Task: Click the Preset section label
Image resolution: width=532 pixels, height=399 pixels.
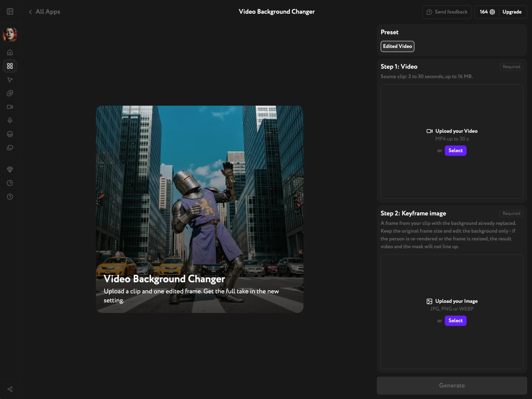Action: click(389, 32)
